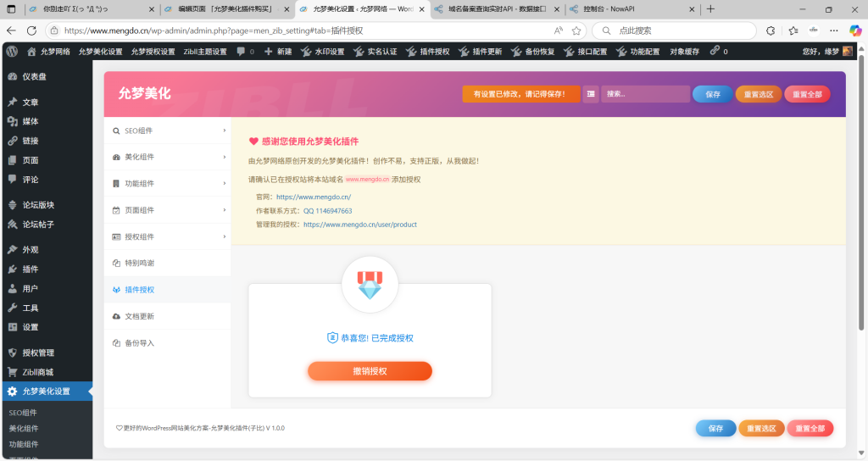Click the user avatar next to 您好
Viewport: 868px width, 461px height.
click(x=848, y=52)
